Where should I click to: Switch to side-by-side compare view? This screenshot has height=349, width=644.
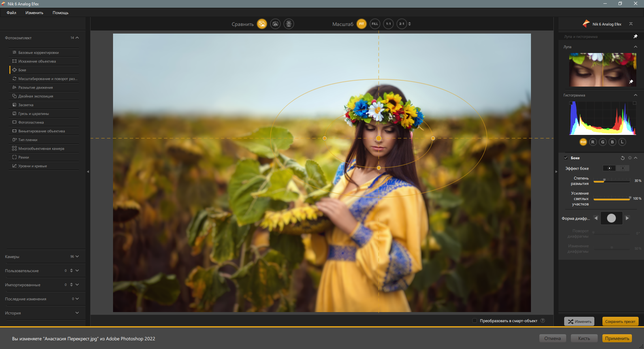click(x=289, y=24)
